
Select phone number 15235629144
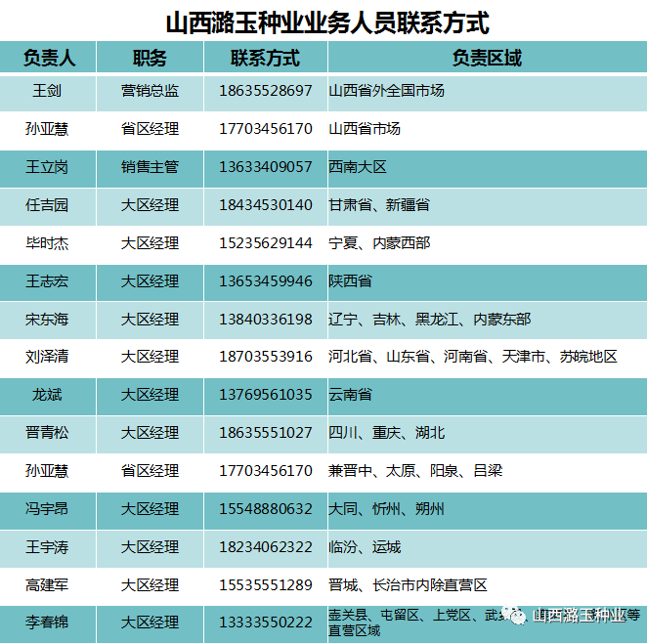[265, 243]
